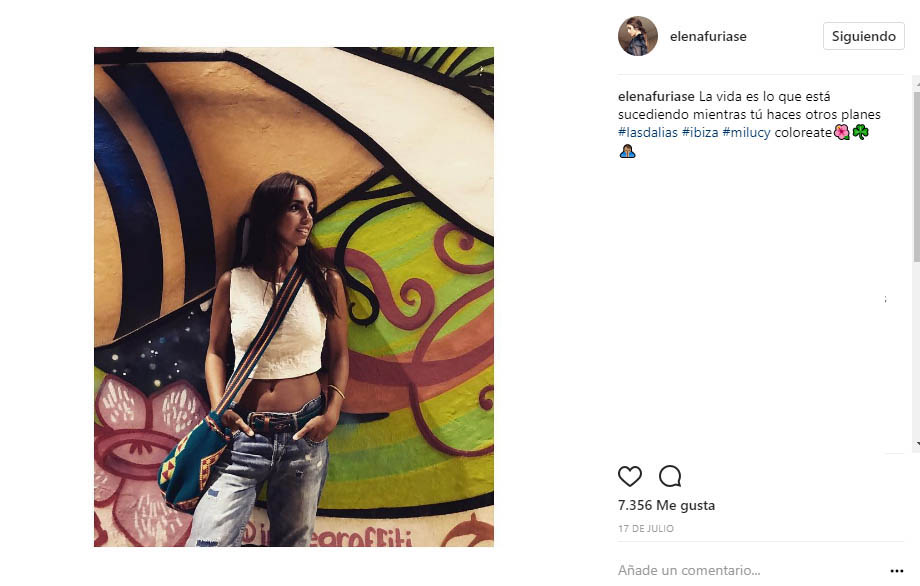
Task: Open the #milucy hashtag
Action: pos(746,133)
